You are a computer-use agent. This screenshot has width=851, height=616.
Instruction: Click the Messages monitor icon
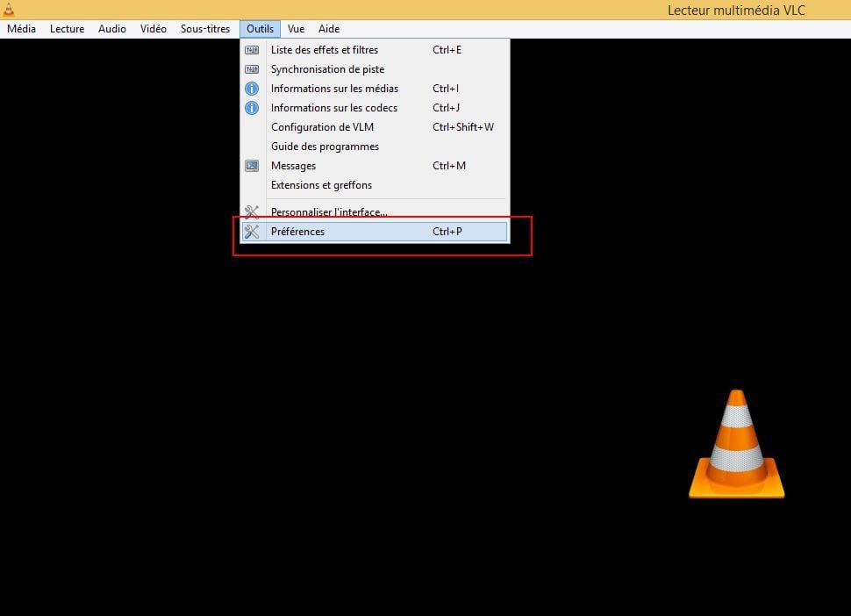(252, 166)
